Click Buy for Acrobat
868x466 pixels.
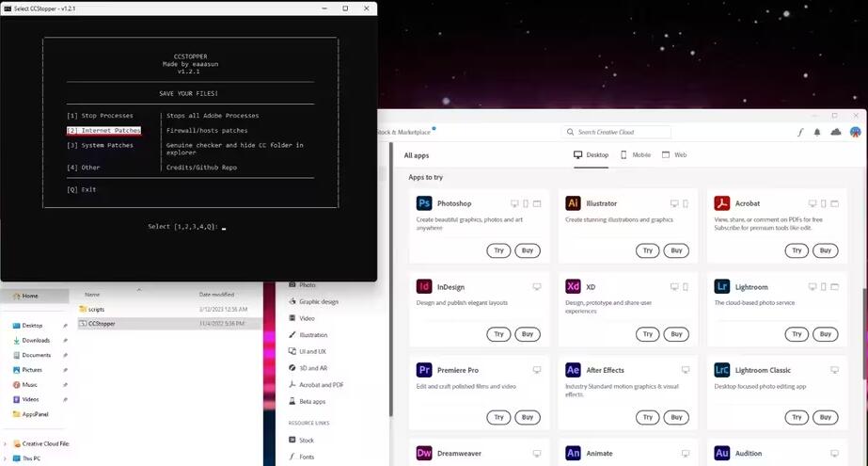826,250
